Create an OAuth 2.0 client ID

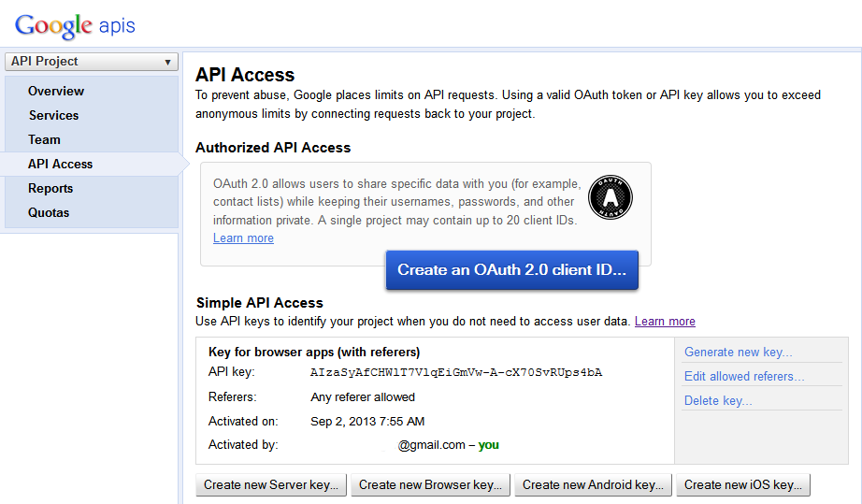click(511, 270)
